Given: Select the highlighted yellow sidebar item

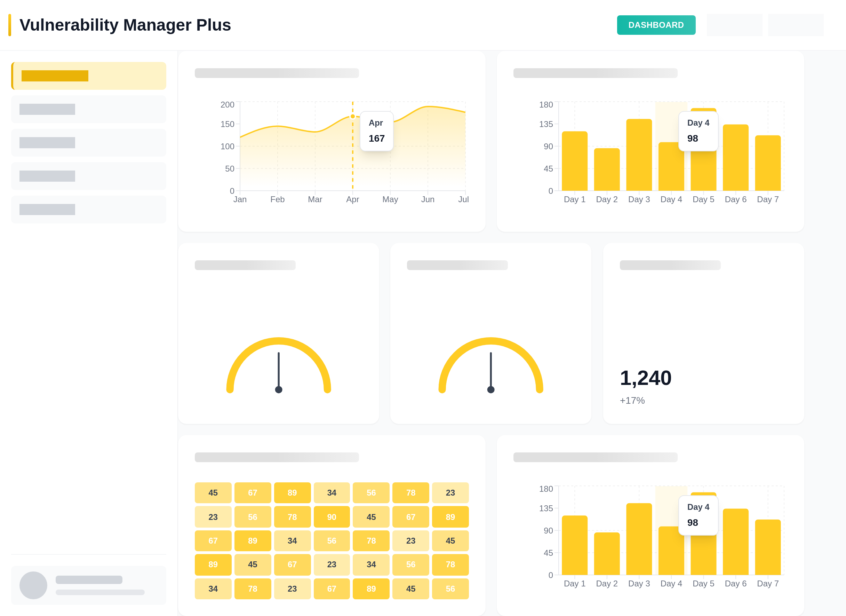Looking at the screenshot, I should click(89, 76).
